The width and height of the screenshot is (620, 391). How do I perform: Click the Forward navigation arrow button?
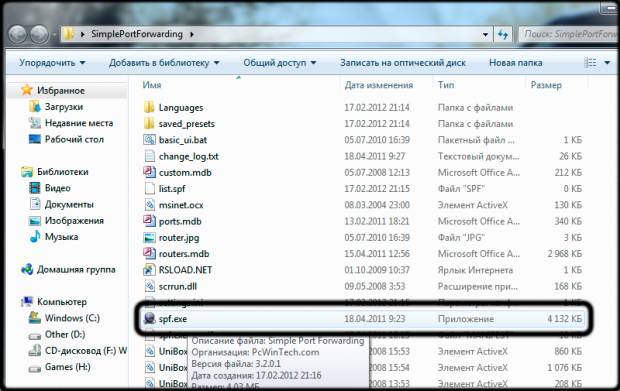pos(40,34)
